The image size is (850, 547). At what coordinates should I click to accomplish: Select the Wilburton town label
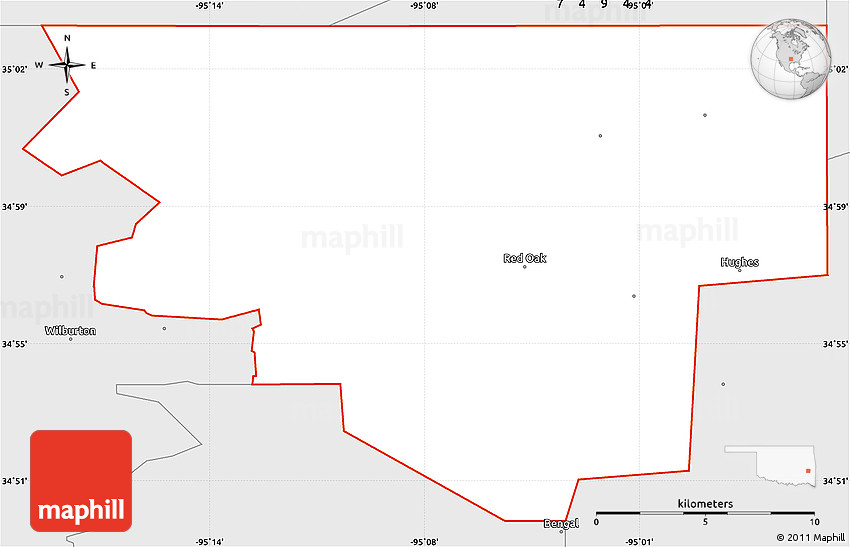[x=70, y=330]
